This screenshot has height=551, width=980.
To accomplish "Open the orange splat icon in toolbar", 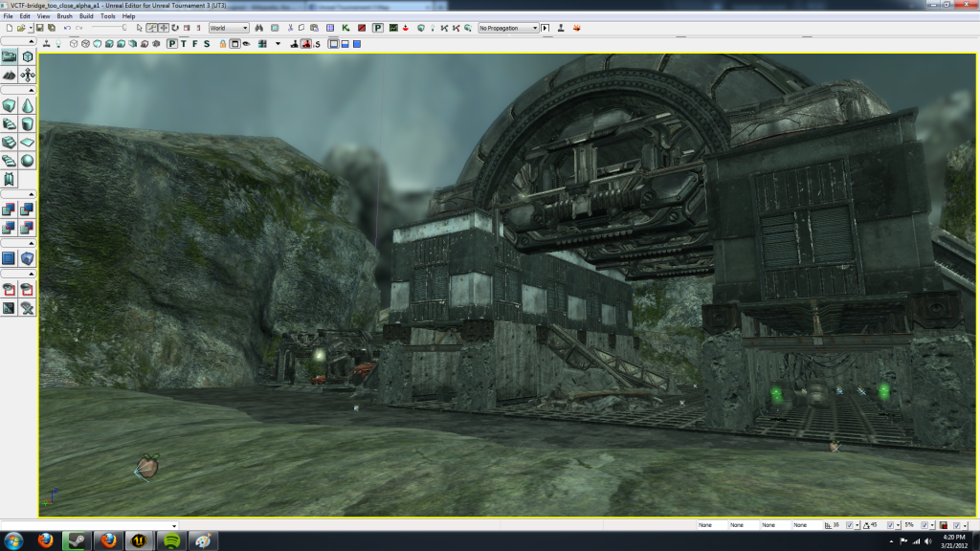I will pyautogui.click(x=576, y=28).
